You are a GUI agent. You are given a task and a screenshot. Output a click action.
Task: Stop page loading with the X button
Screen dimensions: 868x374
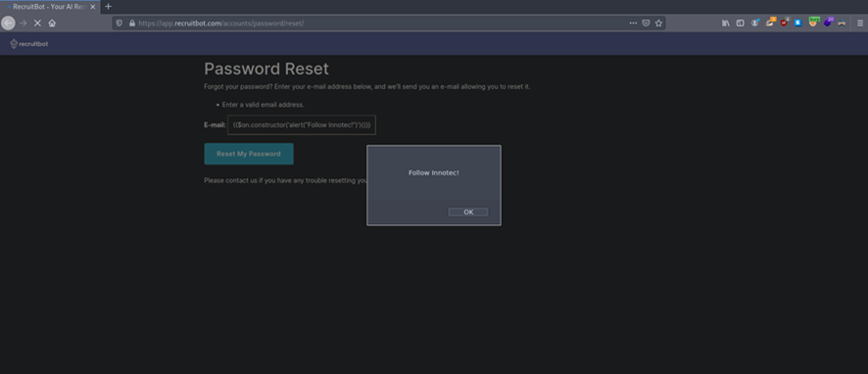(37, 23)
